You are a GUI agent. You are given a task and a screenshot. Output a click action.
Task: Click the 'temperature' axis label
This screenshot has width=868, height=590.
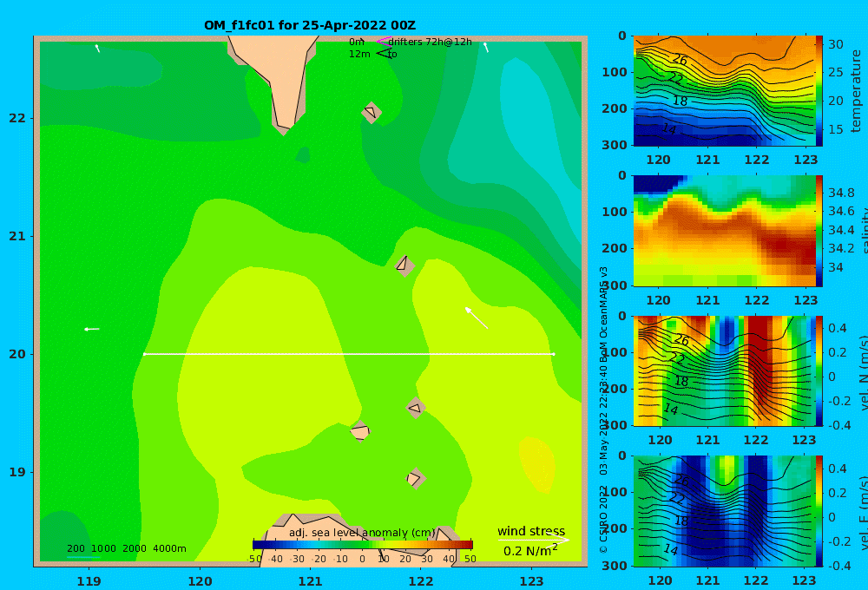857,91
